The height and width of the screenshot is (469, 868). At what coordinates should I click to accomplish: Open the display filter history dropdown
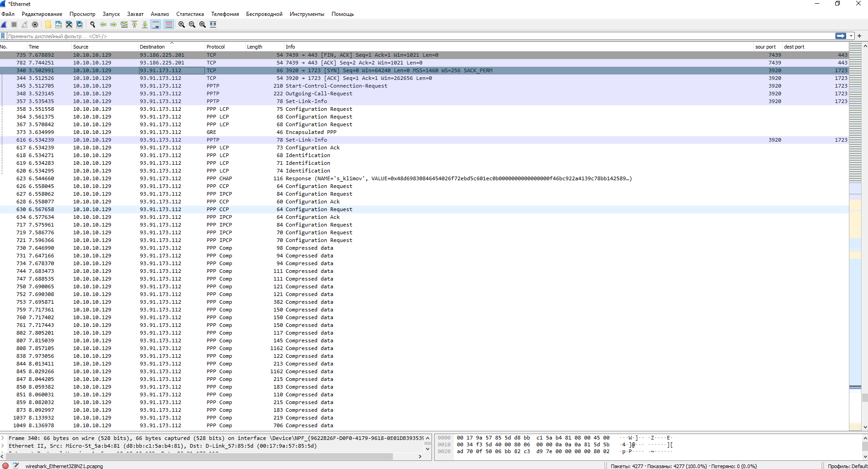click(852, 36)
